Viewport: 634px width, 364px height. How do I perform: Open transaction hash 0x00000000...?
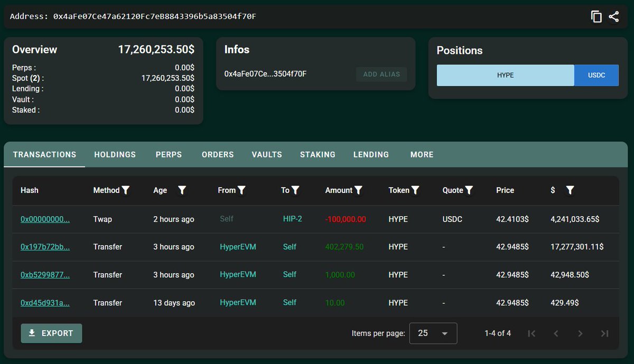tap(45, 219)
